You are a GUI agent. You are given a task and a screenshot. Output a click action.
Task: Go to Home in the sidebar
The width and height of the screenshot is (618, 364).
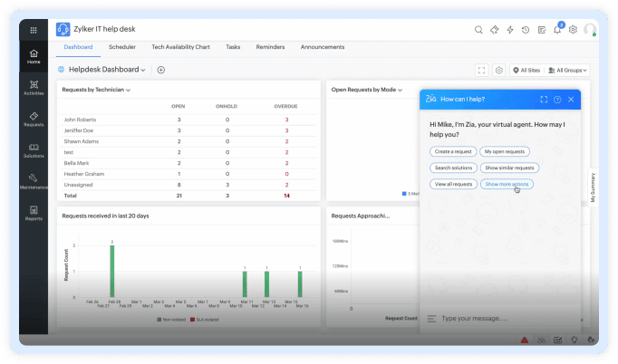tap(34, 56)
